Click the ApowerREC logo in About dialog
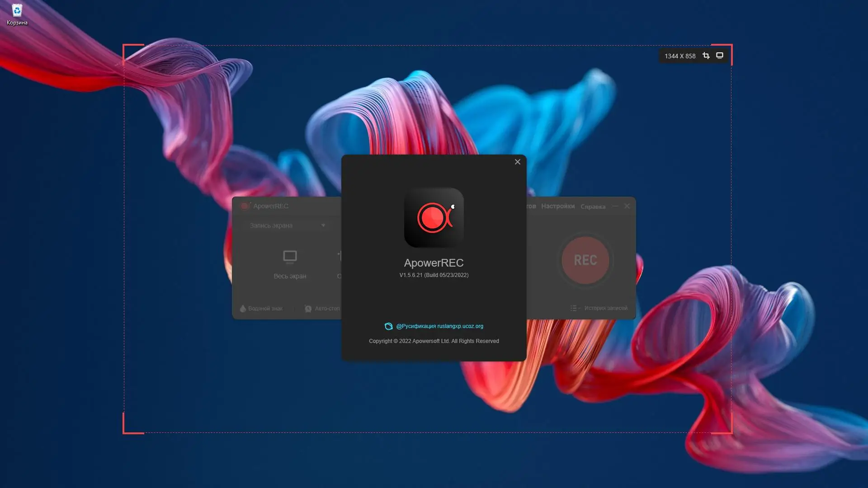868x488 pixels. coord(434,217)
